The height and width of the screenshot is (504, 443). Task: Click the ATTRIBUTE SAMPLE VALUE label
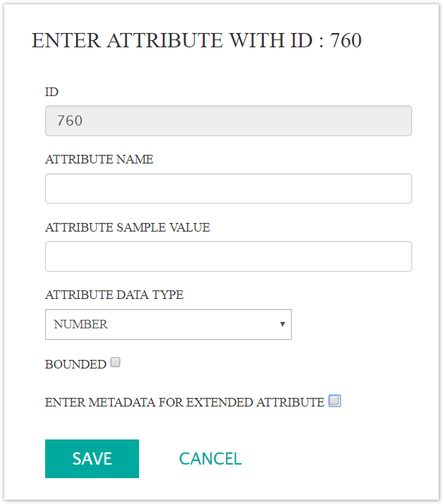coord(127,227)
